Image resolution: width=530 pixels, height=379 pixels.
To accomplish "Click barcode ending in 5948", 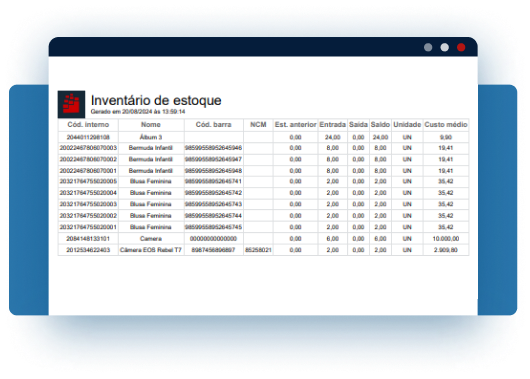I will coord(214,171).
